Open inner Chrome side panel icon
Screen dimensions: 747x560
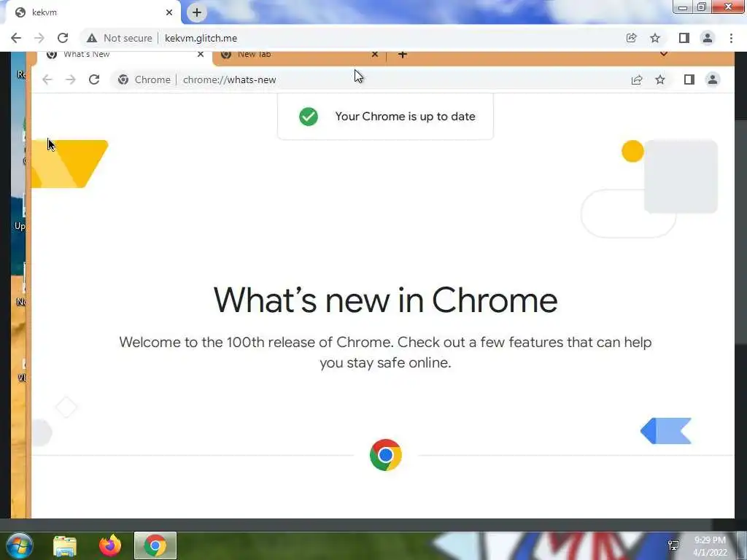tap(689, 79)
